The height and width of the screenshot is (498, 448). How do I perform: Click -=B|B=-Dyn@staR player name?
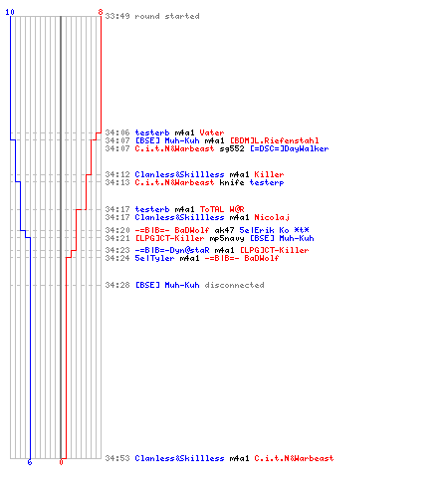pos(172,250)
